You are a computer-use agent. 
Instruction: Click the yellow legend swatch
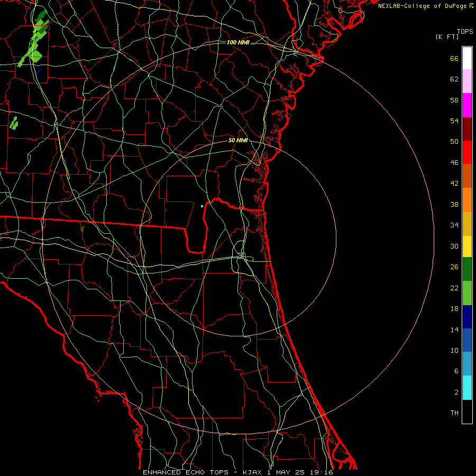coord(467,246)
